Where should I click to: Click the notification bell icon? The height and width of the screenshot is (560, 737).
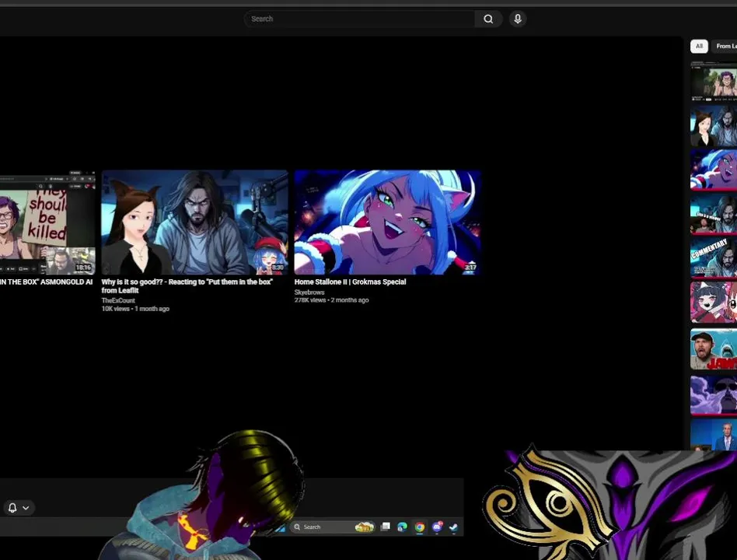pyautogui.click(x=12, y=507)
